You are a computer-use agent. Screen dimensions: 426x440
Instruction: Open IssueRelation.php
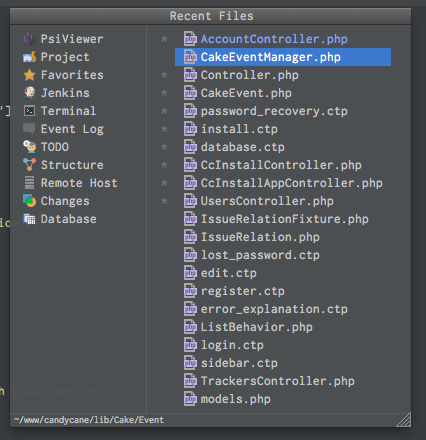coord(260,237)
